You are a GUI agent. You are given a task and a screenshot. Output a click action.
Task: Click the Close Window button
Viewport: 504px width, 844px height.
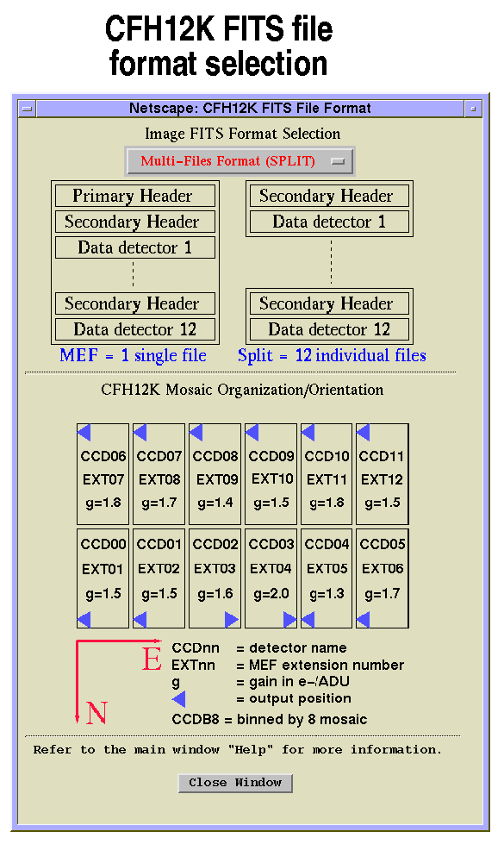(235, 783)
